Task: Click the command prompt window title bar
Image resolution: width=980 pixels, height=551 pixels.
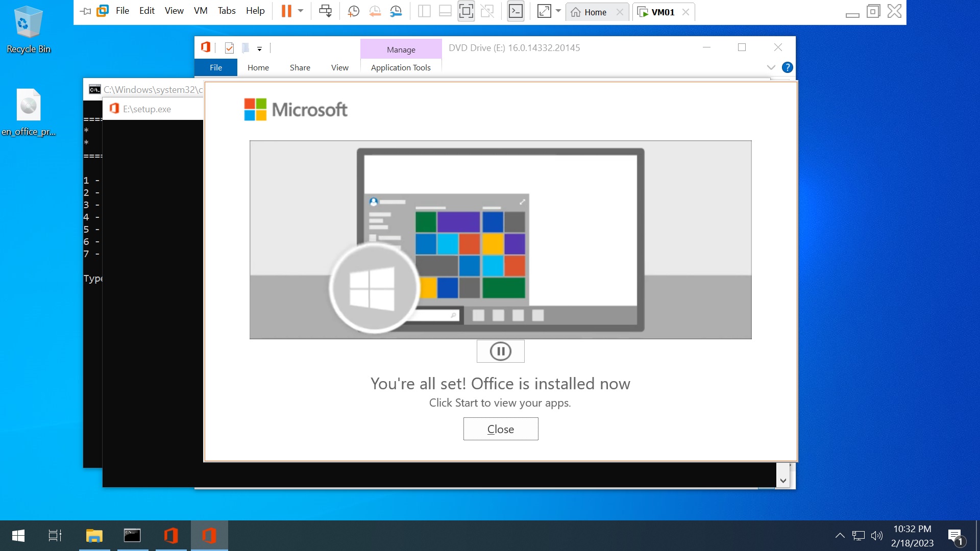Action: click(143, 89)
